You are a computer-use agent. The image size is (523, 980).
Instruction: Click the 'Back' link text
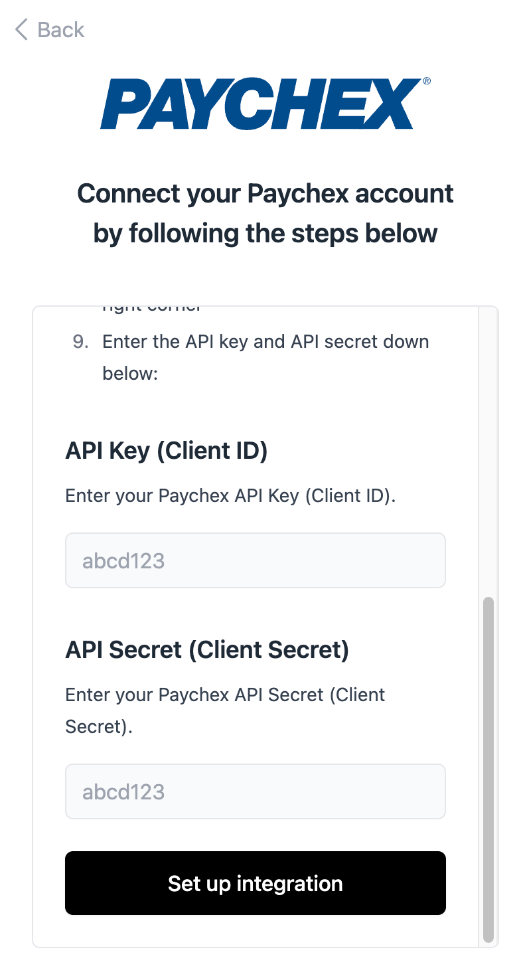[x=61, y=30]
